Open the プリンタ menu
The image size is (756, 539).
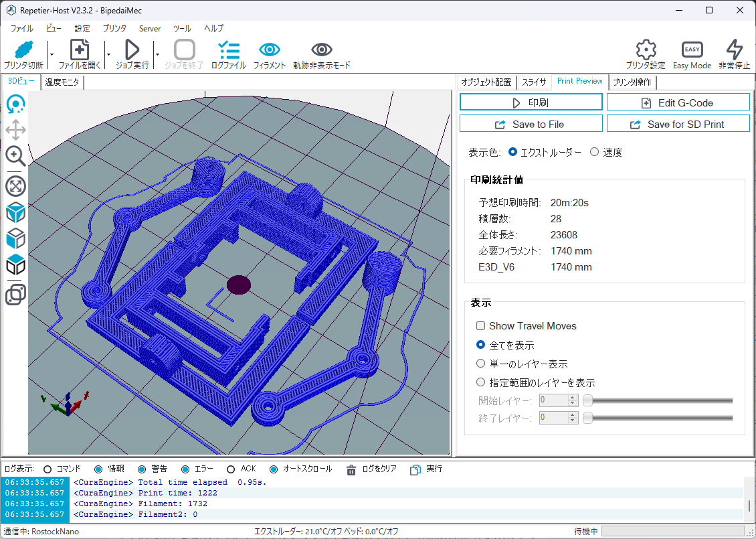pyautogui.click(x=115, y=29)
